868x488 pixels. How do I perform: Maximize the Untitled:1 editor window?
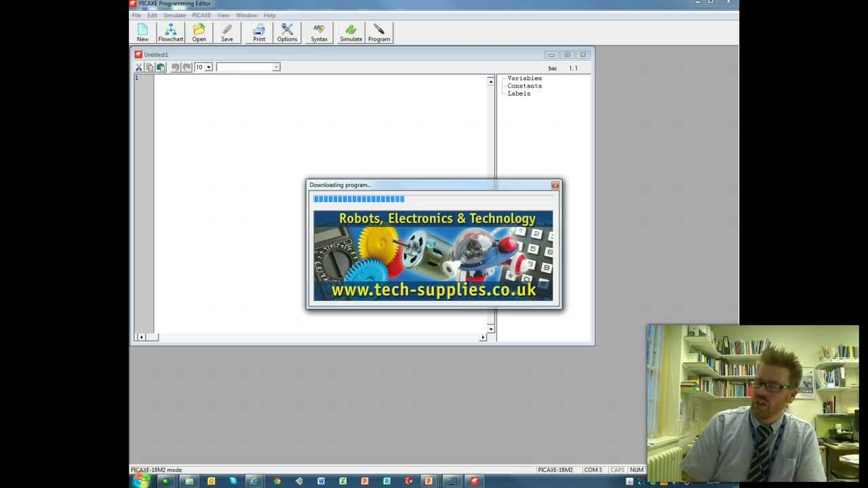[567, 55]
